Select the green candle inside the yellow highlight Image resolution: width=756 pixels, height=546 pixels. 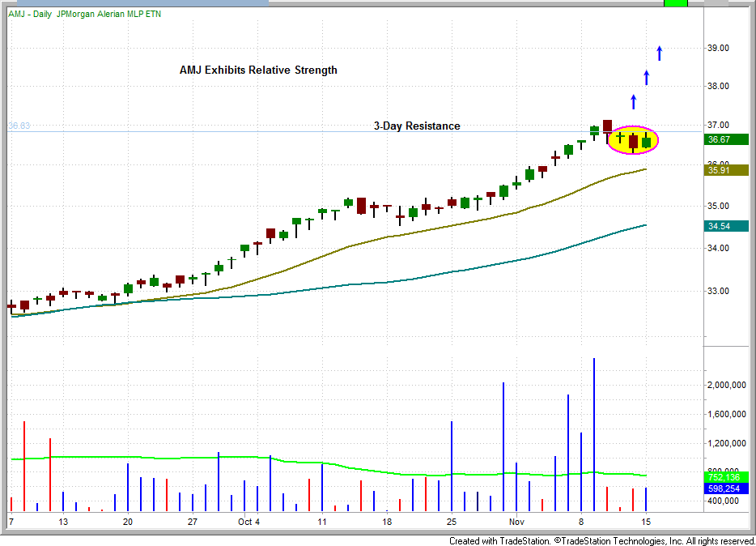pyautogui.click(x=647, y=141)
